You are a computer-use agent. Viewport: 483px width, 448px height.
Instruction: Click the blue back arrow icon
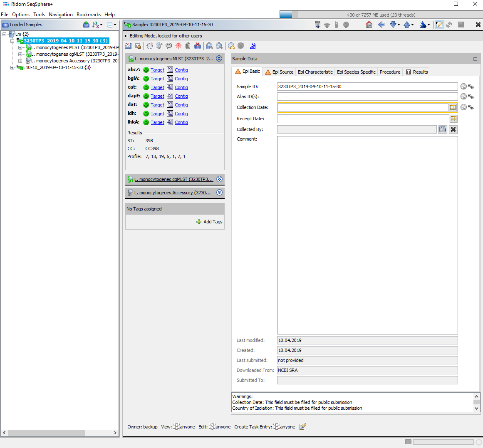(381, 25)
